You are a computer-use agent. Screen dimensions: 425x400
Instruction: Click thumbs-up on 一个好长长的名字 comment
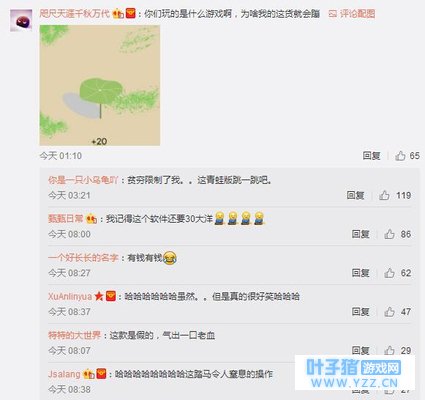tap(389, 273)
